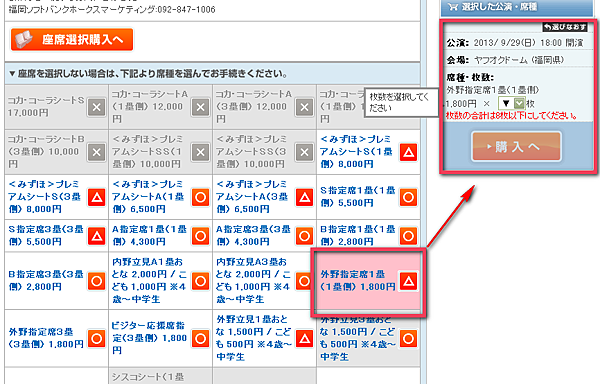
Task: Click X icon beside コカ・コーラシートB(3塁側) 10,000円
Action: tap(96, 152)
